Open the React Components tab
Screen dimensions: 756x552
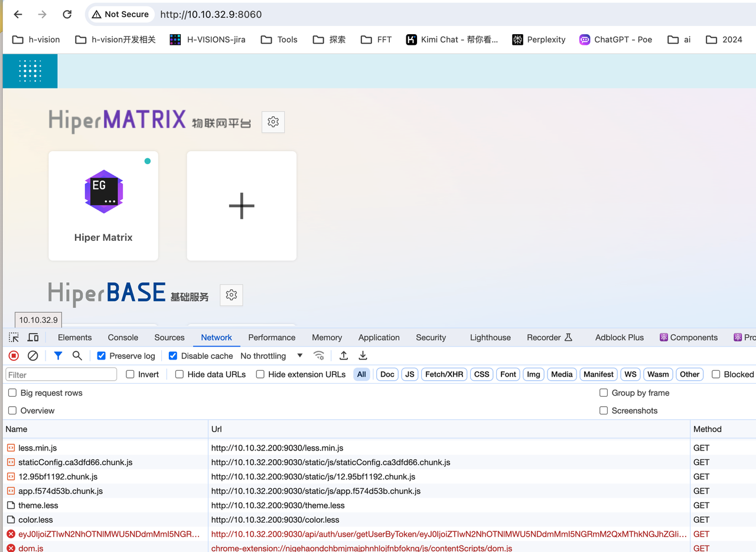click(689, 338)
